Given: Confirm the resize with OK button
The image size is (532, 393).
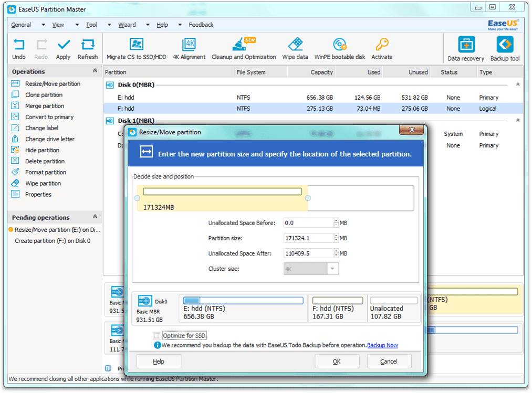Looking at the screenshot, I should [337, 362].
